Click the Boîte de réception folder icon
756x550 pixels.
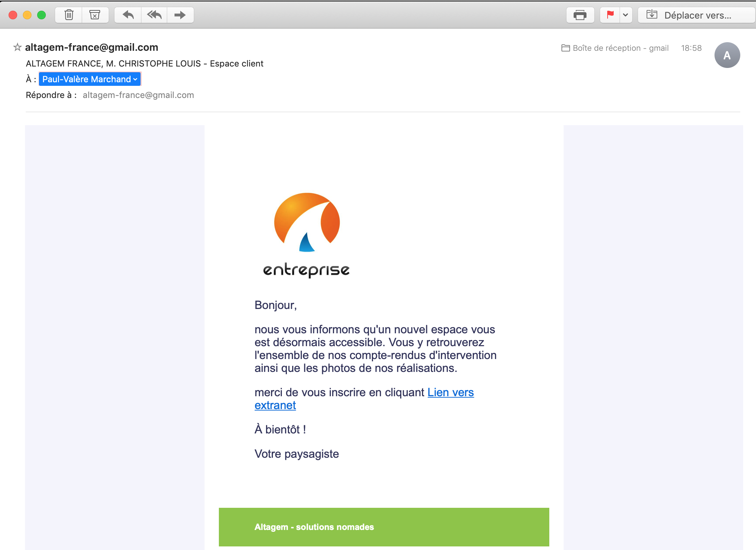565,48
